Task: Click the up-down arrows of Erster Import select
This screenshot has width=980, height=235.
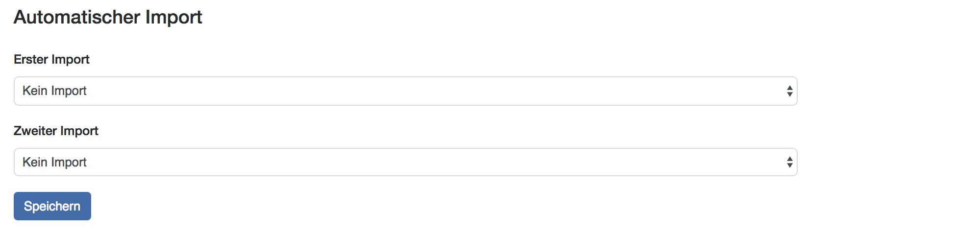Action: 789,91
